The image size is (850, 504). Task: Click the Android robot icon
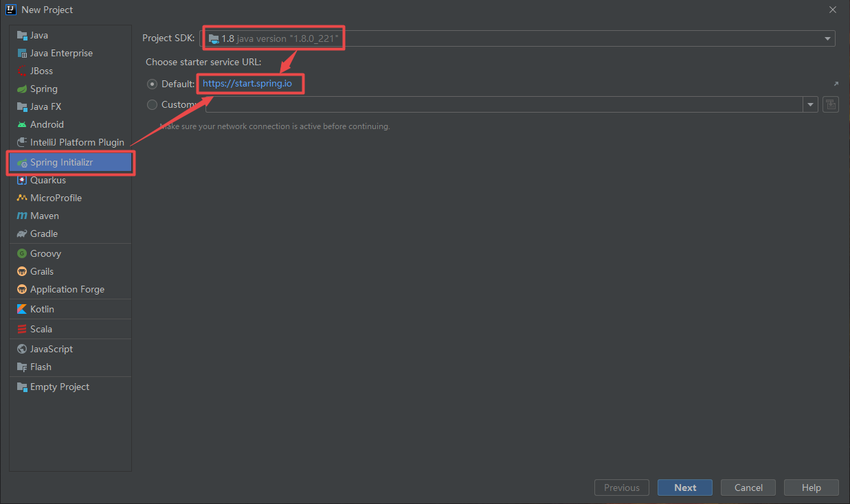click(x=22, y=124)
